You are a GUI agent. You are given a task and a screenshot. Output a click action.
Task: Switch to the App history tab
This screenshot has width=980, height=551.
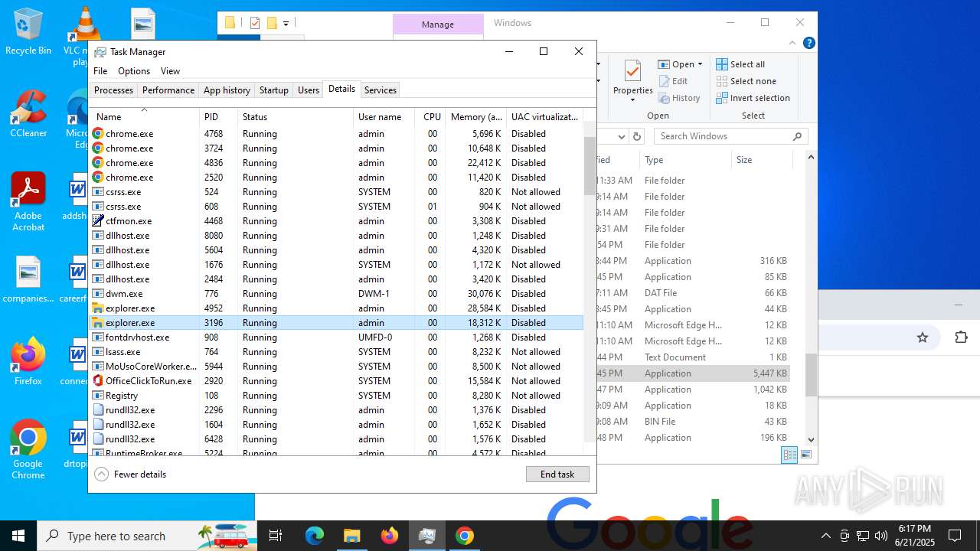tap(227, 90)
